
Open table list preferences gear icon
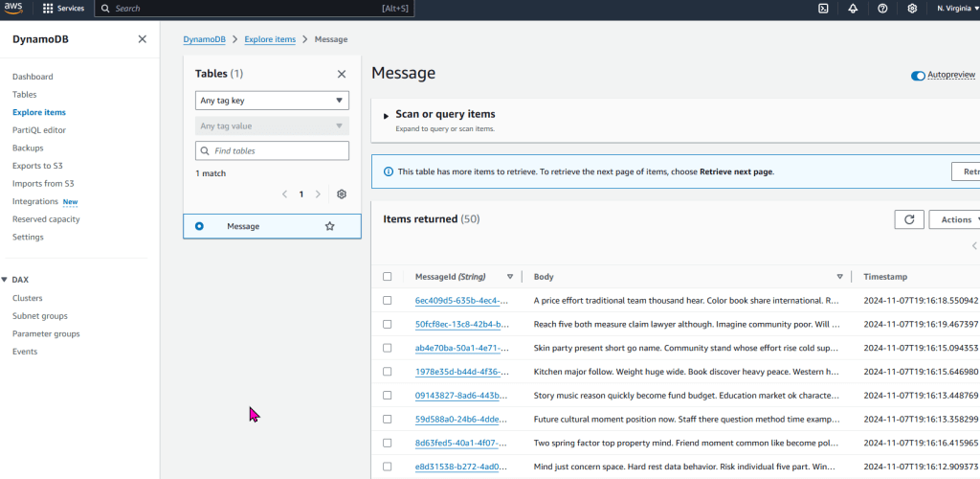tap(342, 194)
